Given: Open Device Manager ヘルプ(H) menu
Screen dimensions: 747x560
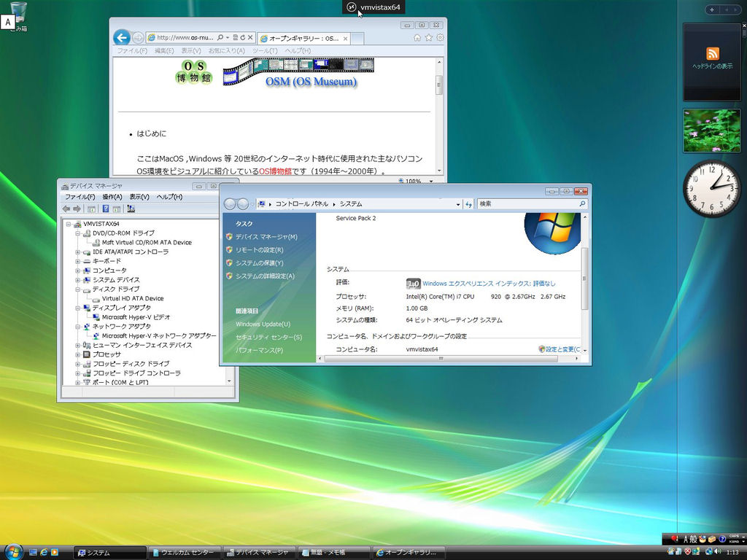Looking at the screenshot, I should (169, 197).
